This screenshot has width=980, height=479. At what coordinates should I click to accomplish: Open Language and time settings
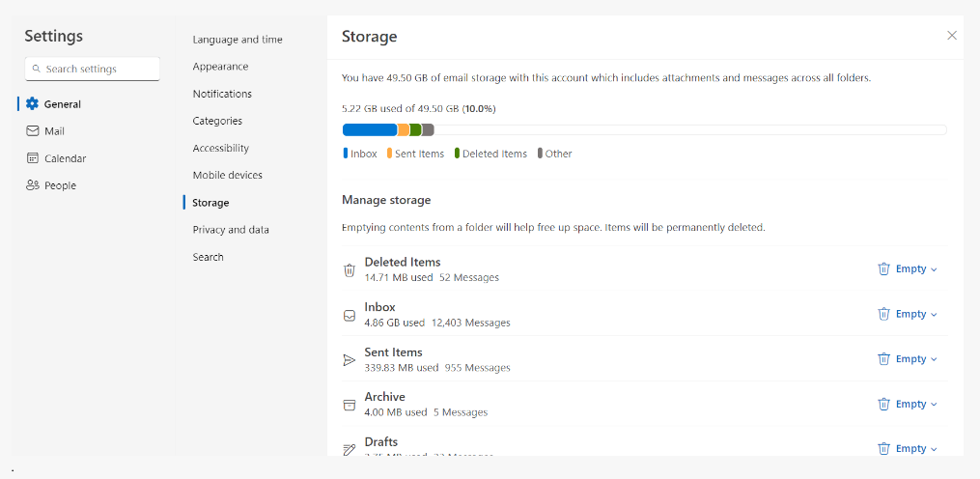(238, 40)
